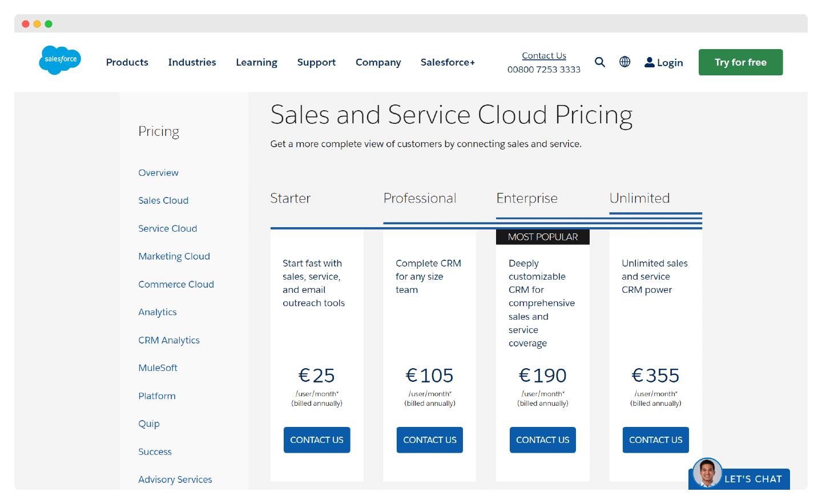
Task: Open Advisory Services sidebar link
Action: pyautogui.click(x=175, y=479)
